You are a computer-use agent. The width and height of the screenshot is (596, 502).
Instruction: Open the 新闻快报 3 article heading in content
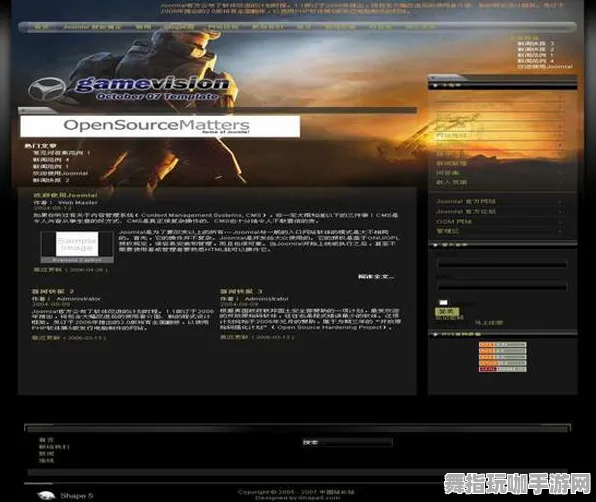241,291
